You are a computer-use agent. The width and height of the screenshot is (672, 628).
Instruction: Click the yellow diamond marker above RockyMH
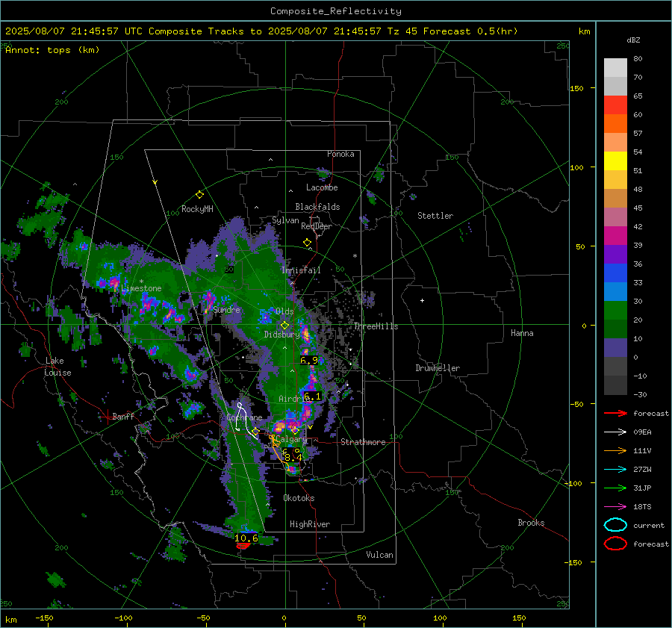[x=199, y=195]
